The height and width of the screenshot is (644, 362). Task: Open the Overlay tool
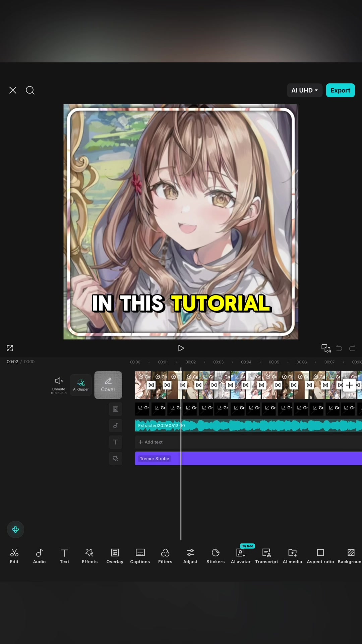tap(115, 556)
